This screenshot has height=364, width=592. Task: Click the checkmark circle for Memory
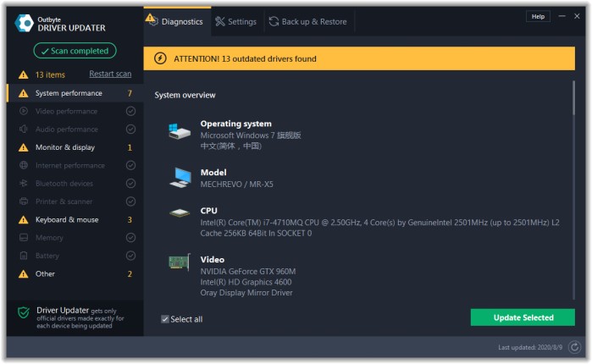click(x=130, y=238)
